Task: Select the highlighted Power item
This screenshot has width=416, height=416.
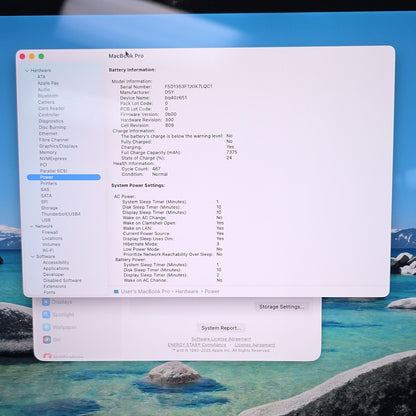Action: 64,177
